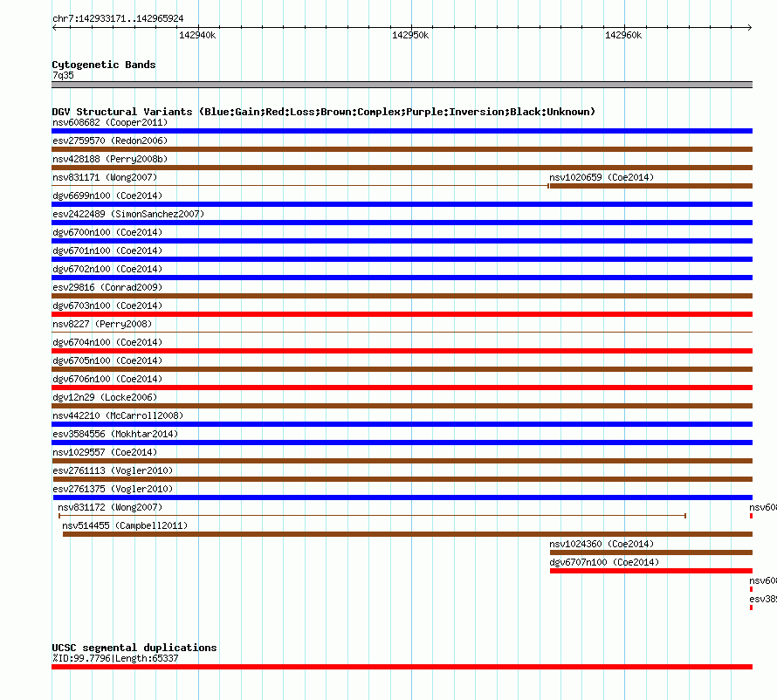Click the nsv1024360 (Coe2014) brown bar
The width and height of the screenshot is (777, 700).
(x=651, y=552)
